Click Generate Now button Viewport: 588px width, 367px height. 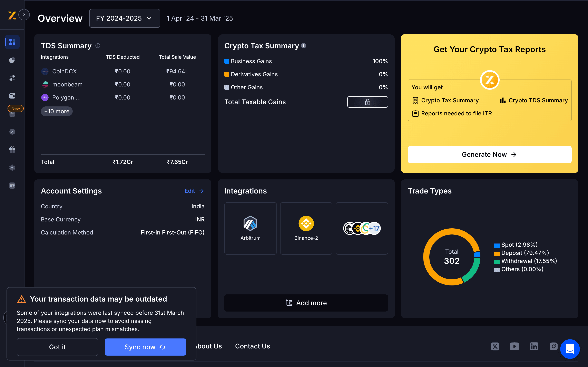tap(489, 155)
